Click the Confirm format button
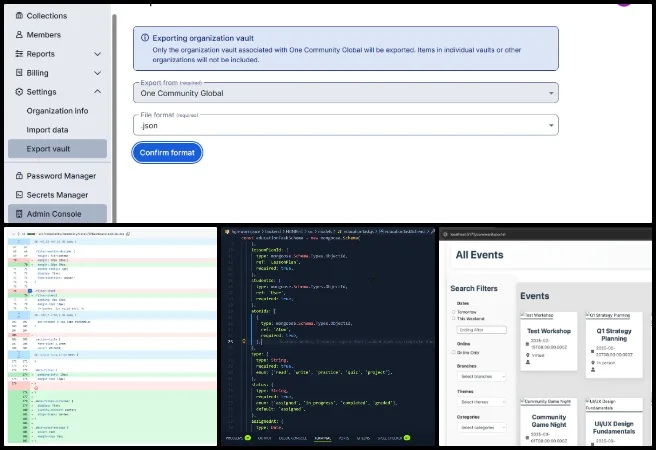 click(x=167, y=153)
